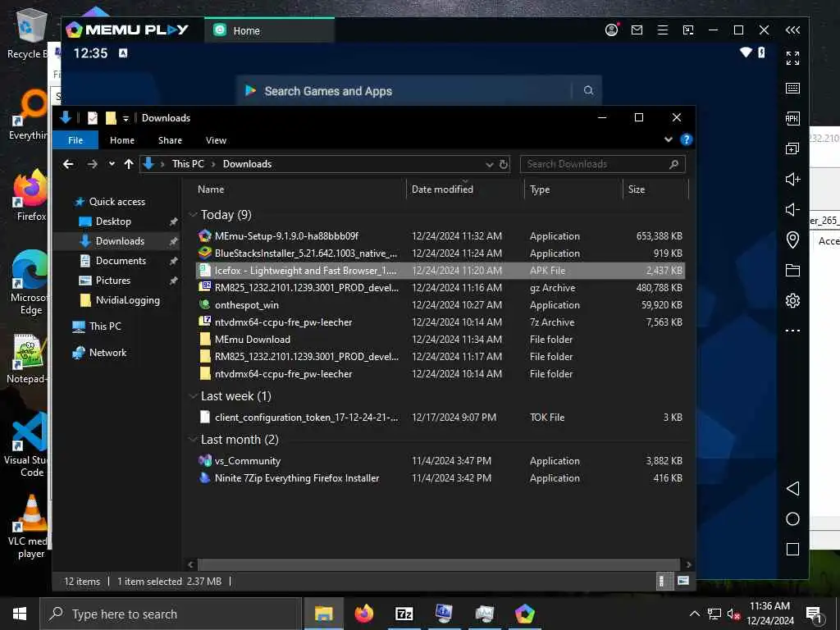Screen dimensions: 840x630
Task: Show more MEmu sidebar tools (three dots)
Action: pos(792,331)
